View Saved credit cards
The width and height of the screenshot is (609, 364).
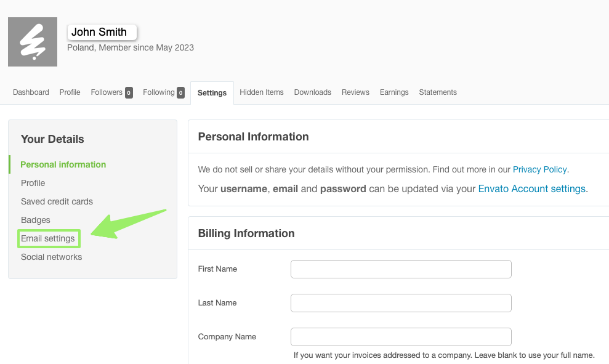pyautogui.click(x=57, y=201)
